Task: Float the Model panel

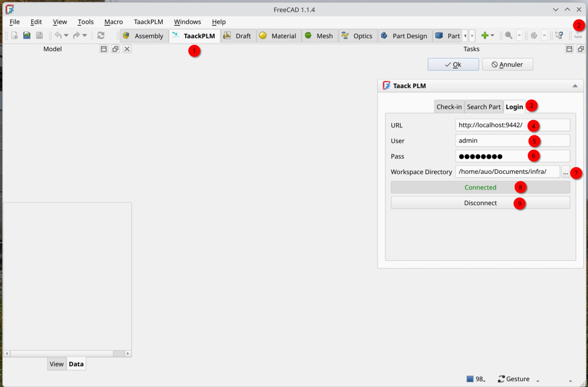Action: click(115, 49)
